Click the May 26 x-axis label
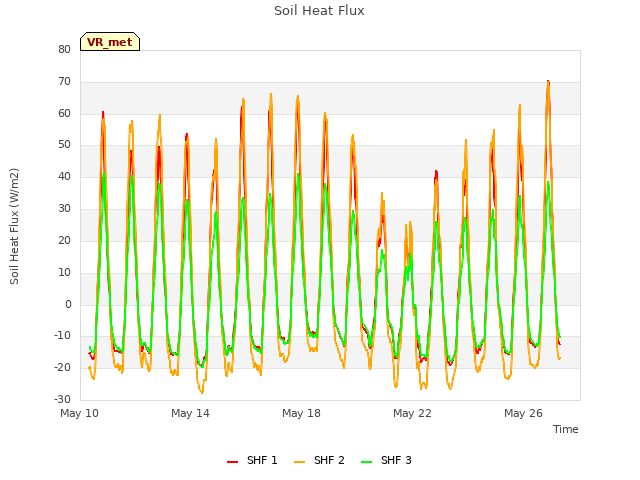The image size is (640, 480). (x=523, y=413)
